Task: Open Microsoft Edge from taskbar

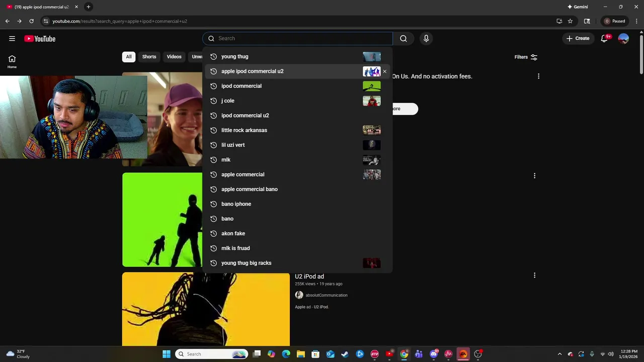Action: 286,354
